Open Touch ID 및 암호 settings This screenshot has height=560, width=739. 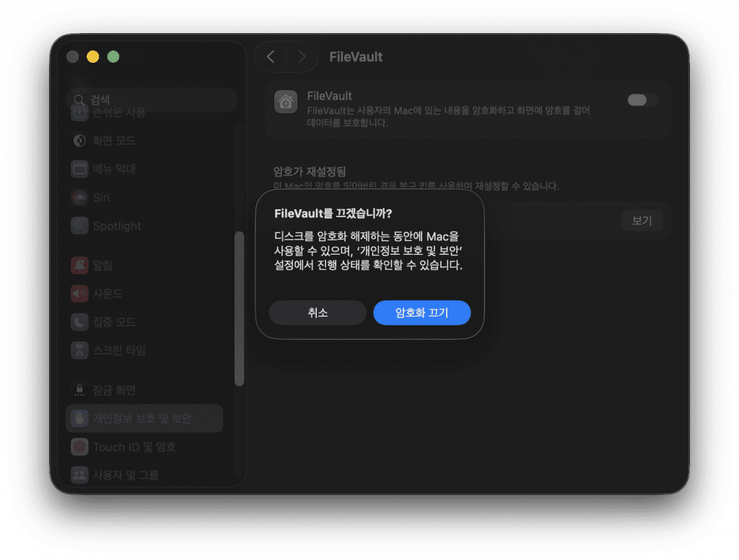[134, 447]
